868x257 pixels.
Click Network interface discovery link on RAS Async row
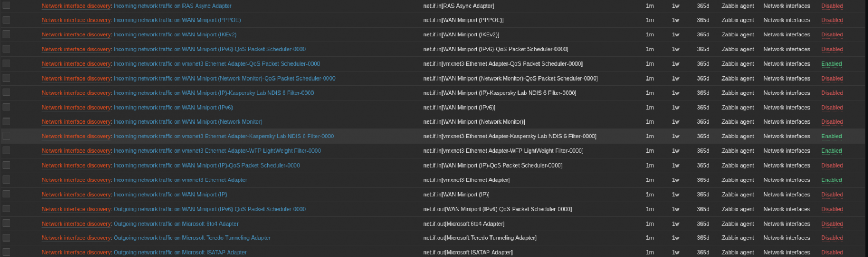[76, 6]
